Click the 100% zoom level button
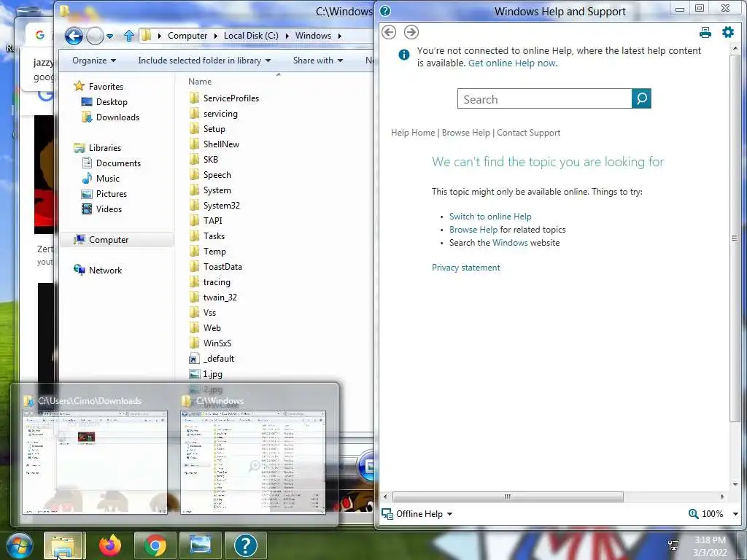This screenshot has height=560, width=747. click(706, 514)
